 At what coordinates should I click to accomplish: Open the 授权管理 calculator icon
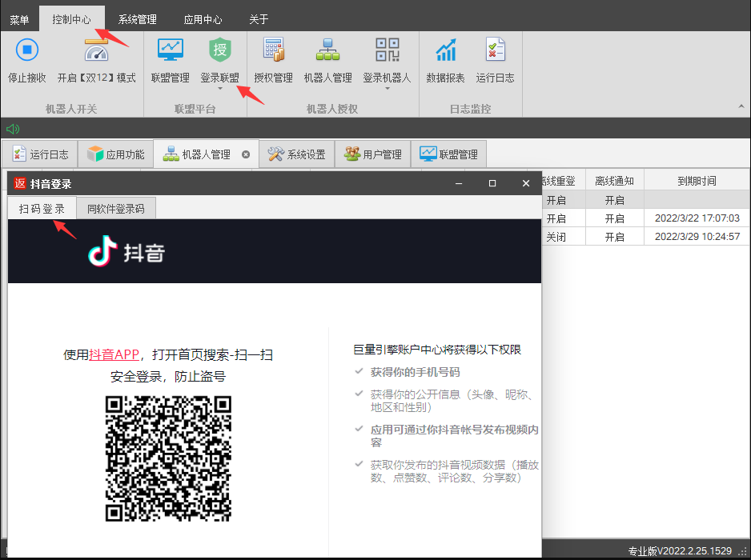pos(274,50)
